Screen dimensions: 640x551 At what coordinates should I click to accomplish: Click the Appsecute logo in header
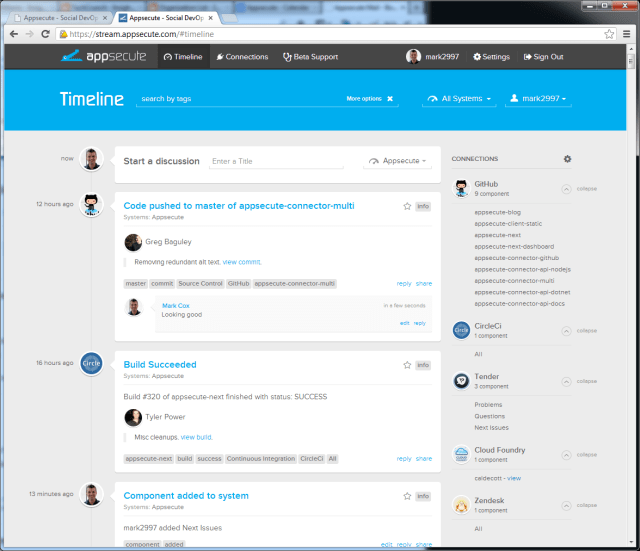(x=103, y=56)
